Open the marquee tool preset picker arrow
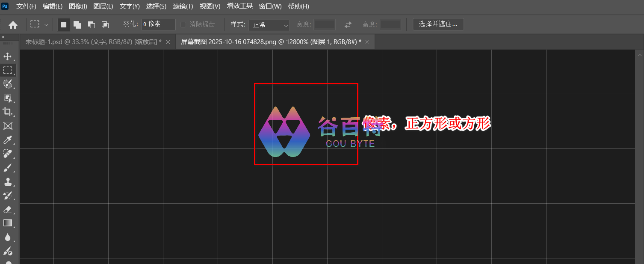 46,25
